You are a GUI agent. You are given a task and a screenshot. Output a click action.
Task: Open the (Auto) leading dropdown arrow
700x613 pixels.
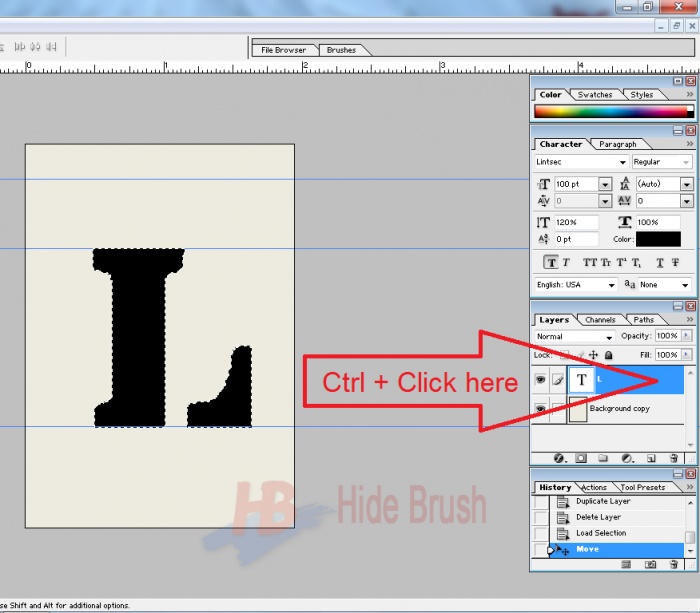point(687,184)
